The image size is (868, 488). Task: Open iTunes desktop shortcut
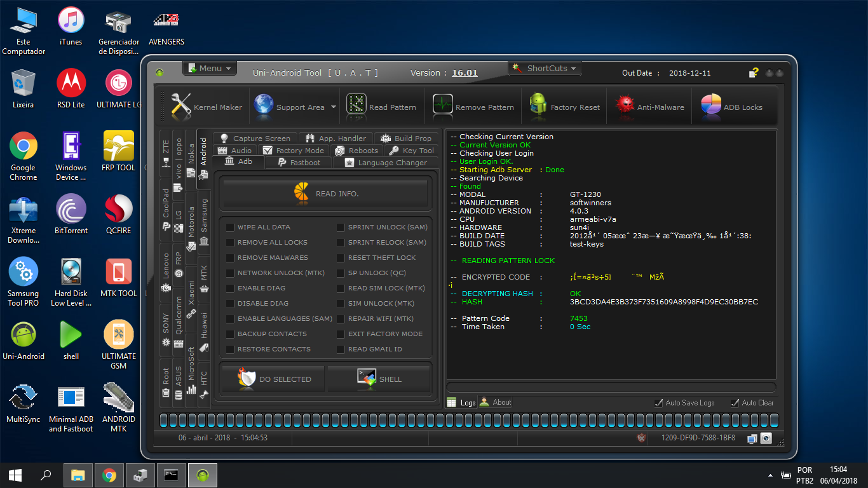[71, 26]
